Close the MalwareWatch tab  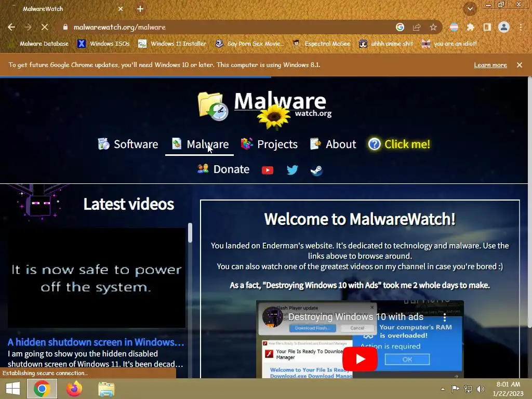121,9
